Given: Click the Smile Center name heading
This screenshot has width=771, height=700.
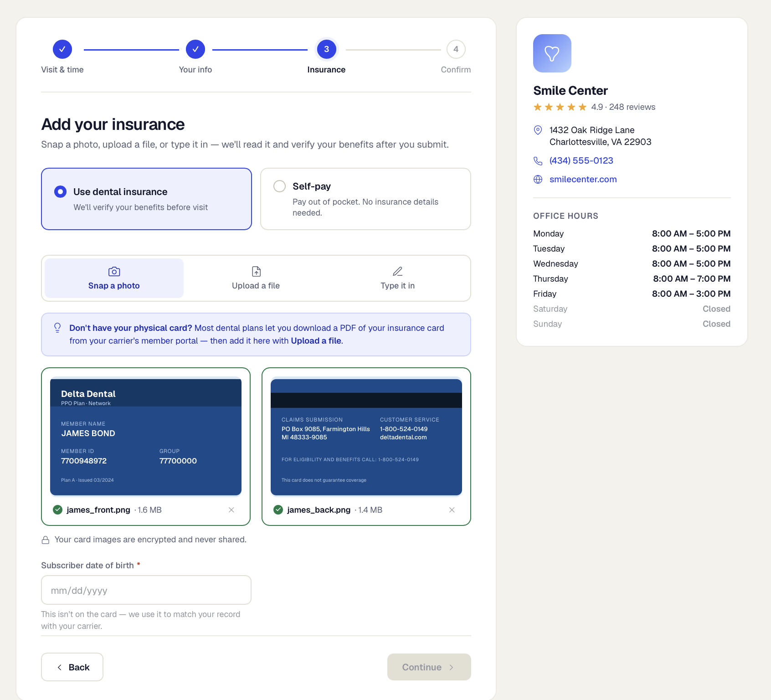Looking at the screenshot, I should click(x=571, y=91).
